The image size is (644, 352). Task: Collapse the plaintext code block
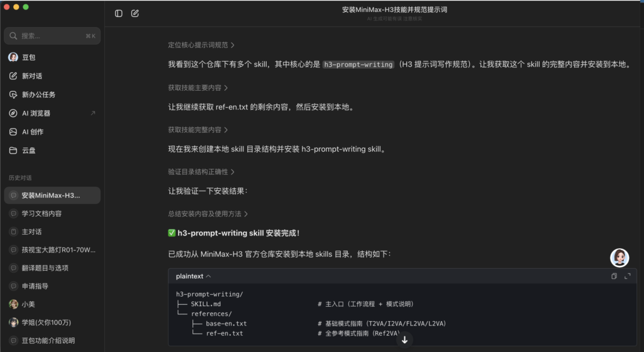click(x=194, y=276)
